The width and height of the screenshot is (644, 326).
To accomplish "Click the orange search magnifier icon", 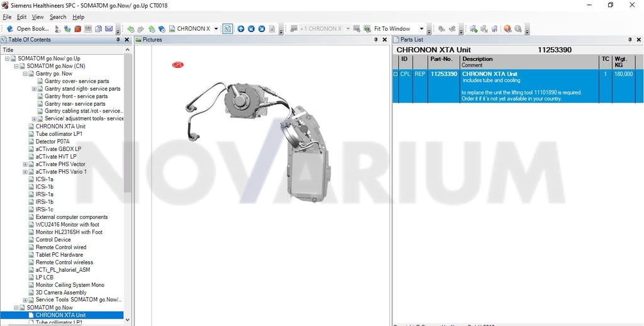I will 508,29.
